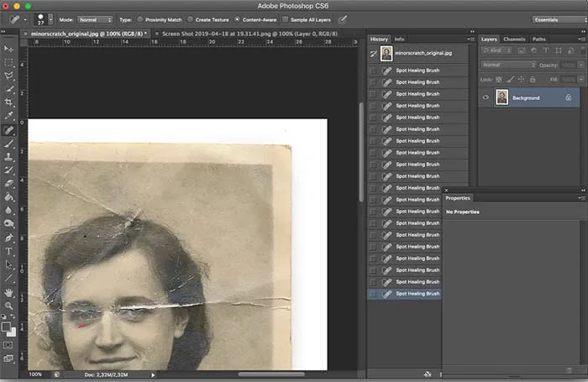588x382 pixels.
Task: Click the foreground color swatch
Action: (6, 327)
